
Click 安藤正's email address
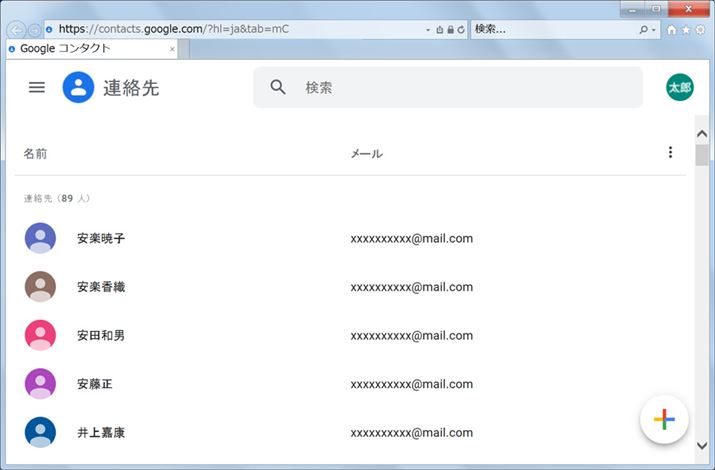coord(412,384)
